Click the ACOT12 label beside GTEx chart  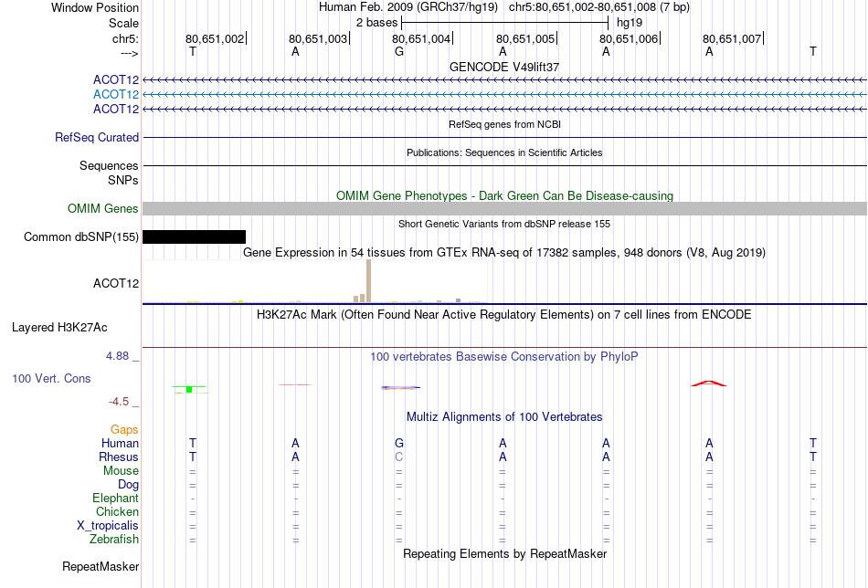click(116, 283)
